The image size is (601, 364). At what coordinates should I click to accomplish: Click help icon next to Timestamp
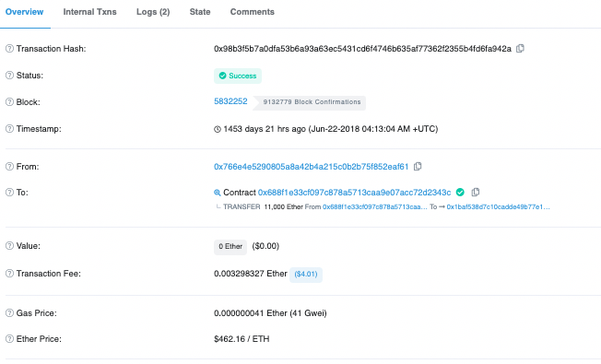[9, 129]
